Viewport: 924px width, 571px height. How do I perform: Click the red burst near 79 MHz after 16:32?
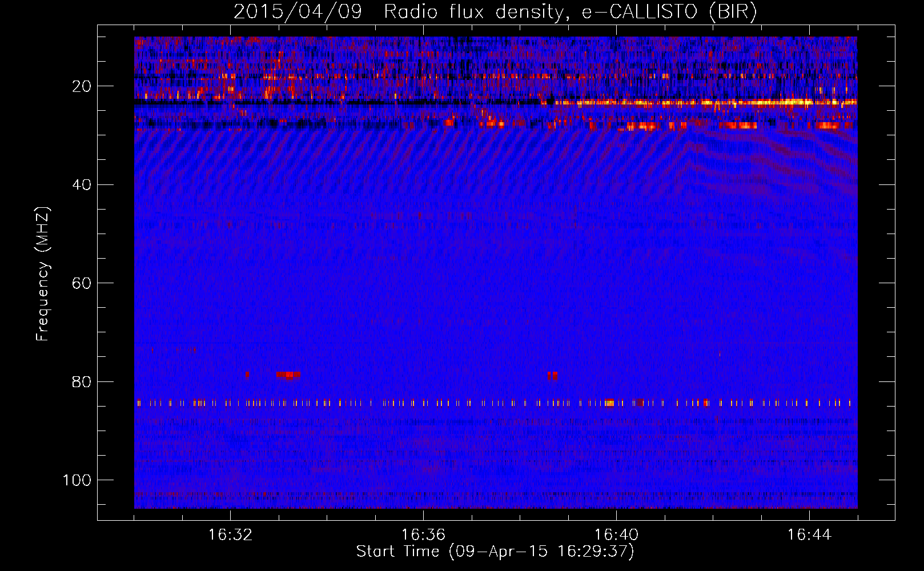pos(288,375)
